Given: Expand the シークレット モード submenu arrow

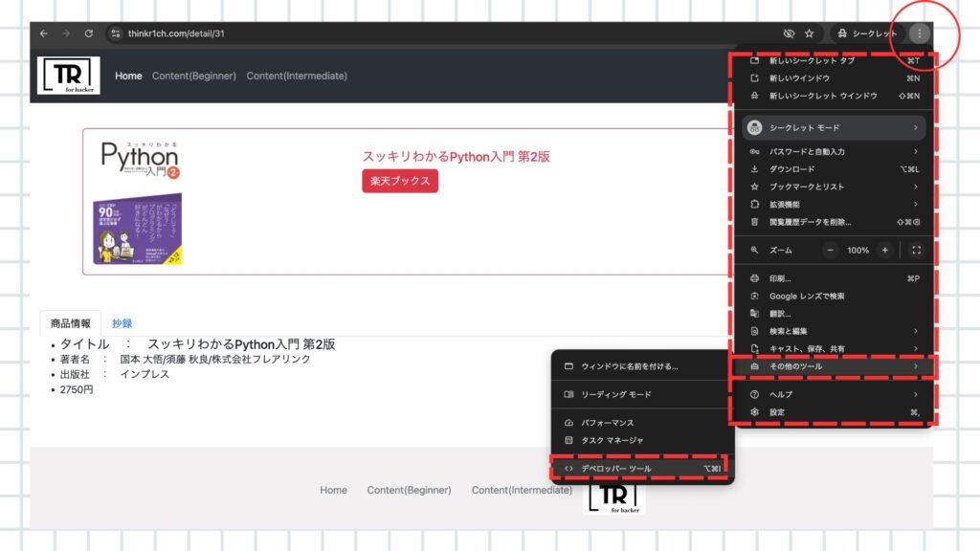Looking at the screenshot, I should pyautogui.click(x=916, y=127).
